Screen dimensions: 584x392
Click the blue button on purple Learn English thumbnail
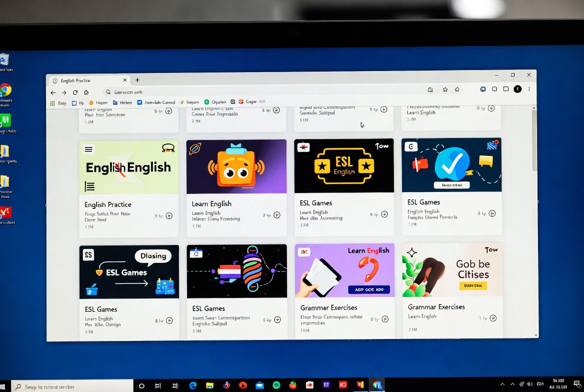(365, 290)
